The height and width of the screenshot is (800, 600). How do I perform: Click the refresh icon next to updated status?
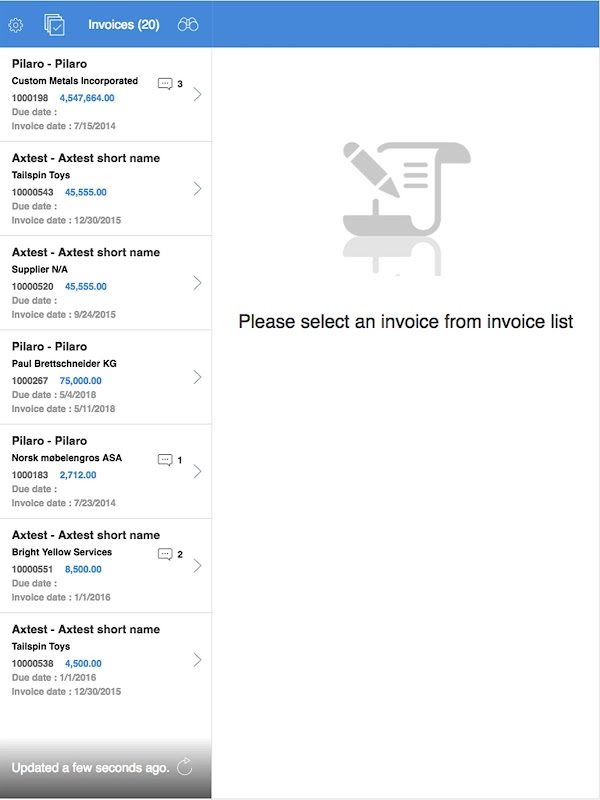click(185, 767)
